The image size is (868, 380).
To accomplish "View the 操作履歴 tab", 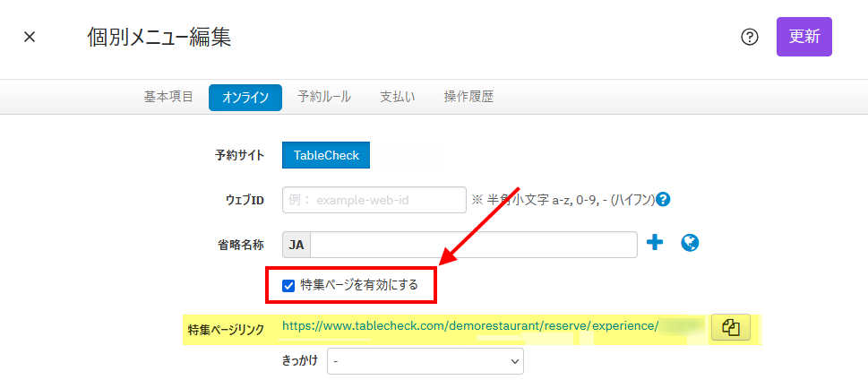I will point(468,97).
